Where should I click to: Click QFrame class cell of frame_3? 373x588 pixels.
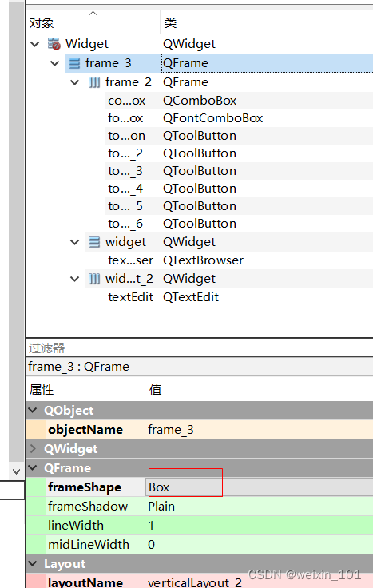pyautogui.click(x=185, y=63)
